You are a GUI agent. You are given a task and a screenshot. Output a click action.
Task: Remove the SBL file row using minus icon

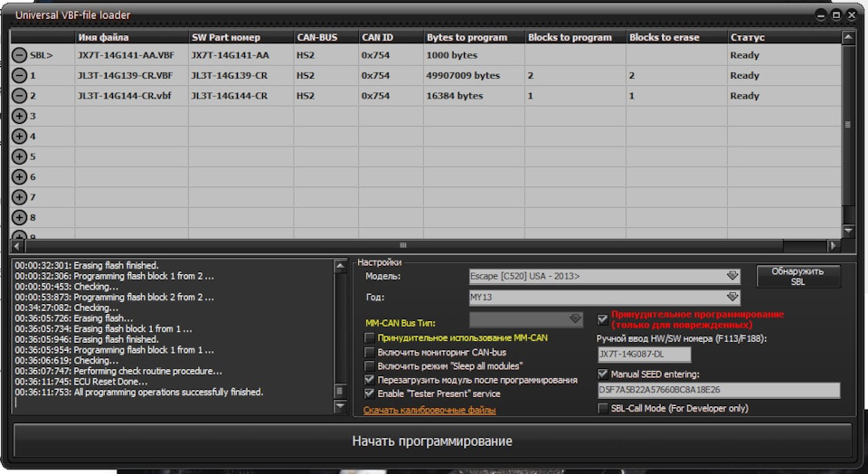click(x=19, y=55)
